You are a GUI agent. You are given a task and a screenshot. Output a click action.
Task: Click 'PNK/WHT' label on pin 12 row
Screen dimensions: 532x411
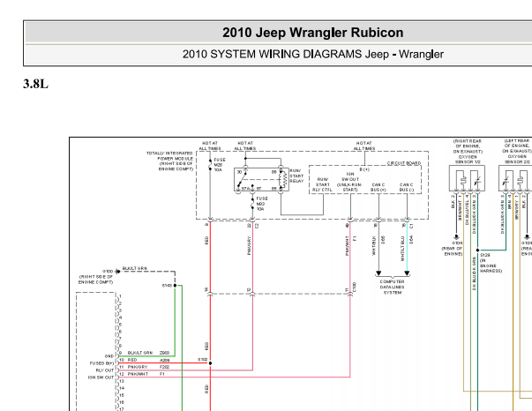pyautogui.click(x=138, y=374)
